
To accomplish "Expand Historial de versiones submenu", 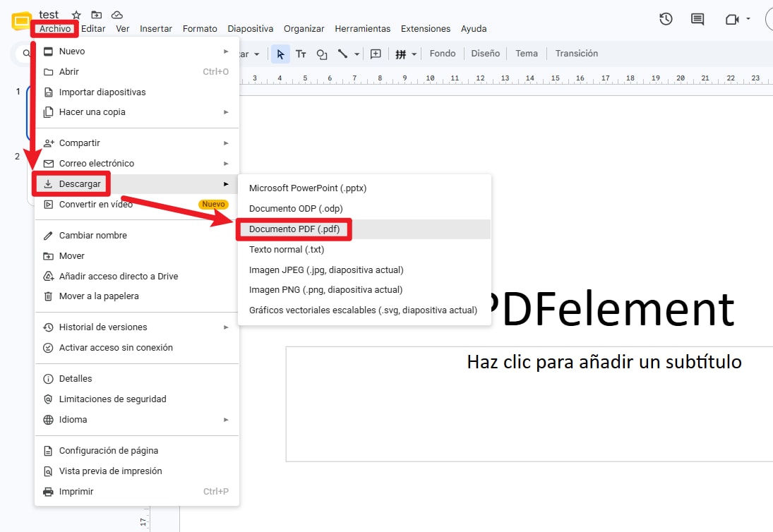I will click(136, 327).
